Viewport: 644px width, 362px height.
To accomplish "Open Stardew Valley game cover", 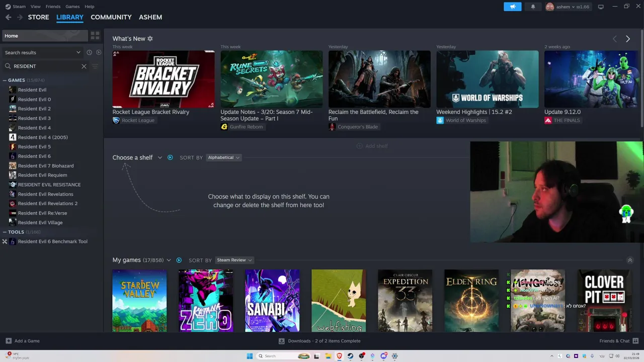I will (x=139, y=301).
